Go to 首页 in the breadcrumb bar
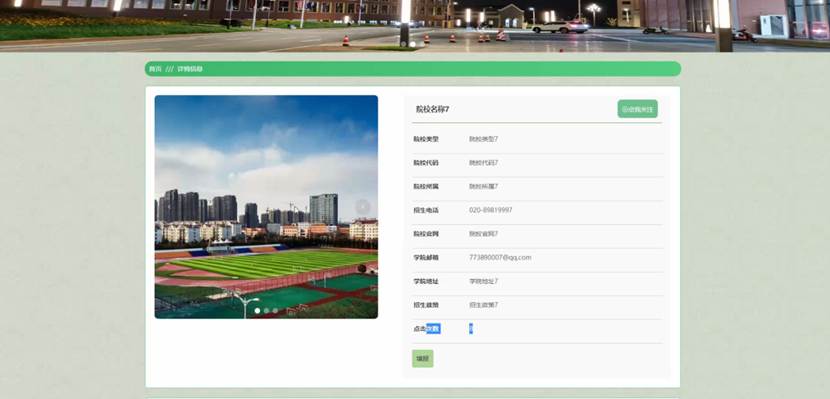 coord(155,69)
